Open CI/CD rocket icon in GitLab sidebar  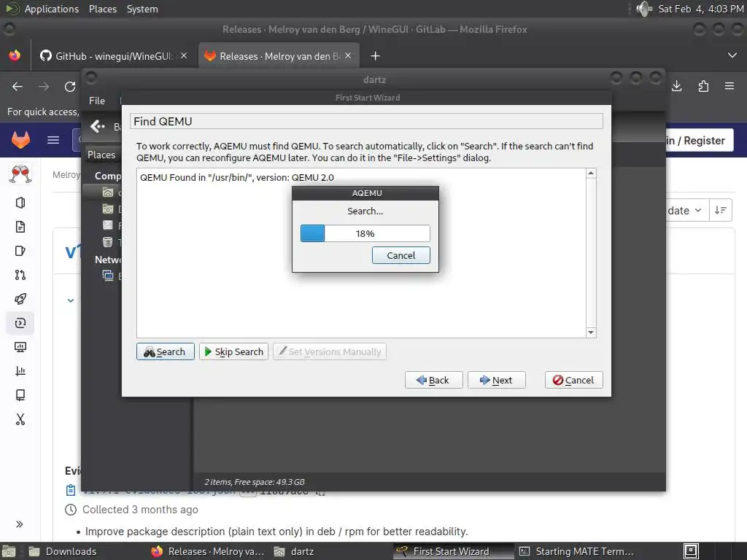click(20, 299)
